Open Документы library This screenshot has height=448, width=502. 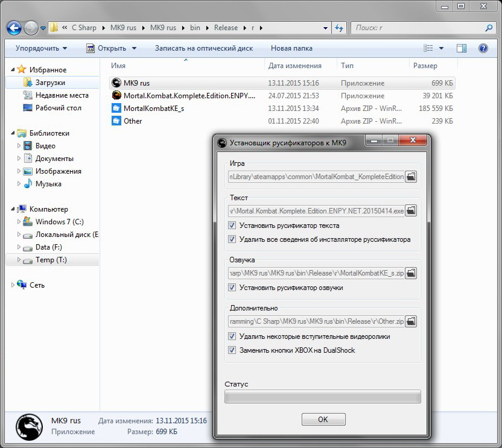[x=54, y=159]
